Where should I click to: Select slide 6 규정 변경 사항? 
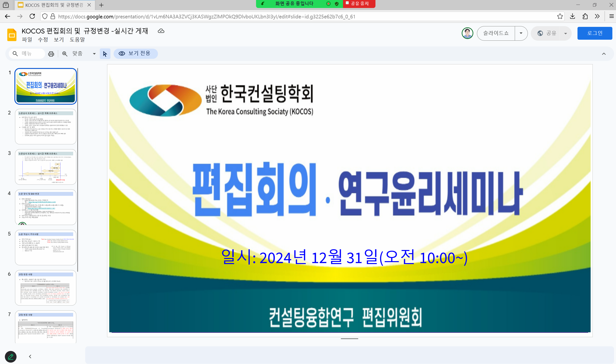pos(46,288)
